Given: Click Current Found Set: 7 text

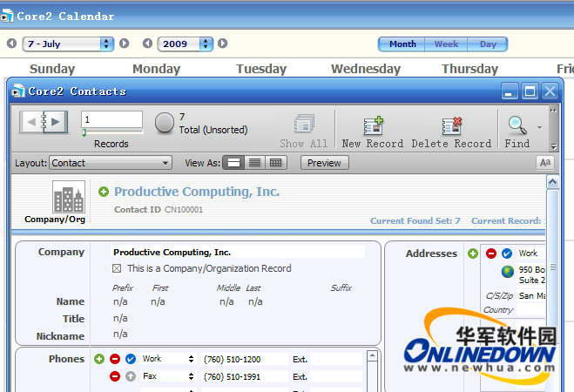Looking at the screenshot, I should [x=415, y=221].
